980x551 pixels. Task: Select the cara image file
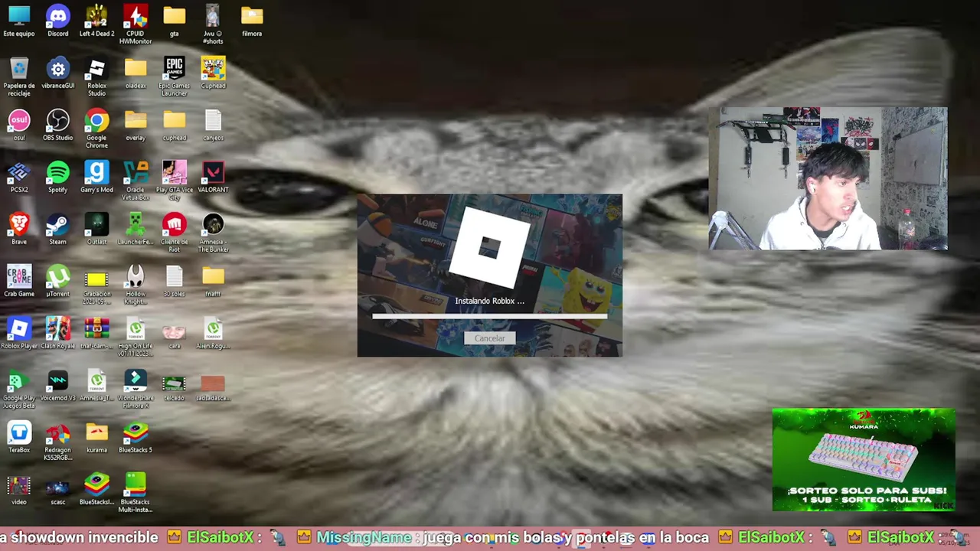(174, 334)
